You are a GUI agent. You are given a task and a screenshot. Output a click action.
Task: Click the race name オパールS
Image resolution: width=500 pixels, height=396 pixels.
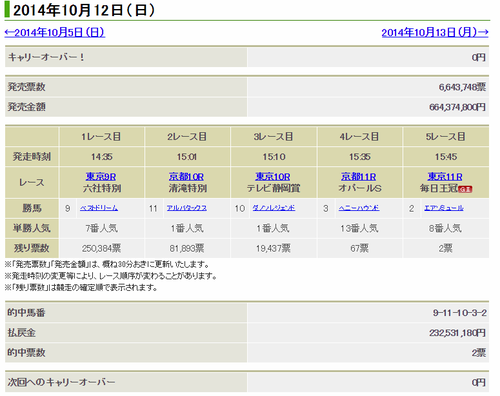[x=360, y=188]
